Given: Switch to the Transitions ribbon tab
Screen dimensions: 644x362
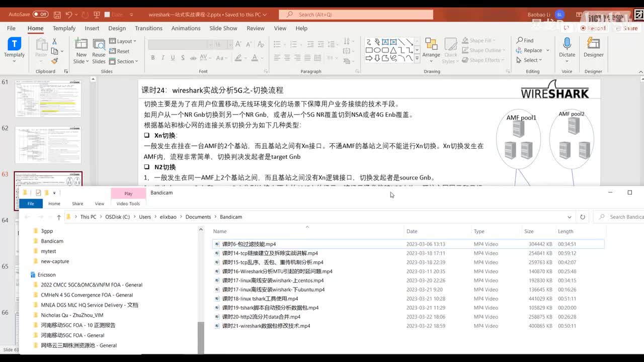Looking at the screenshot, I should pyautogui.click(x=148, y=28).
